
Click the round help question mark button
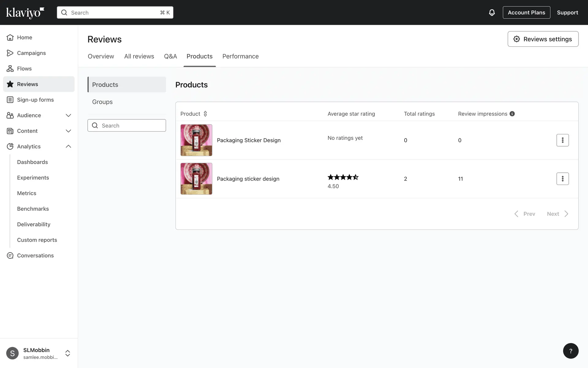tap(571, 351)
